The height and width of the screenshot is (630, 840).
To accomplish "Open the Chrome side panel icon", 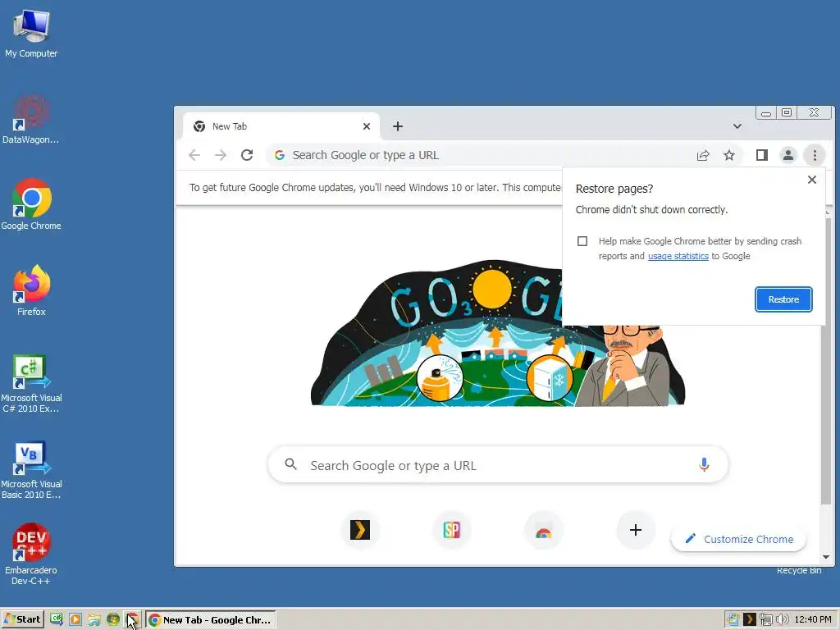I will tap(762, 155).
